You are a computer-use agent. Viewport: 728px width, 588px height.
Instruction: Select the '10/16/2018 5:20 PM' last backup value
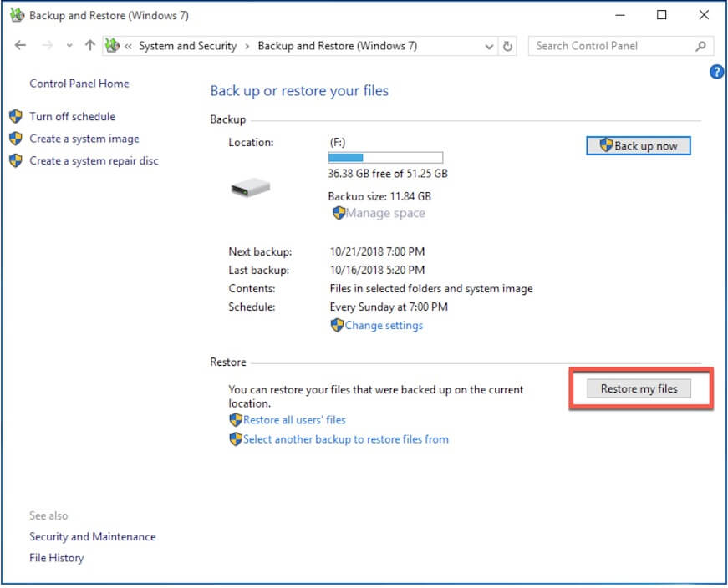377,270
